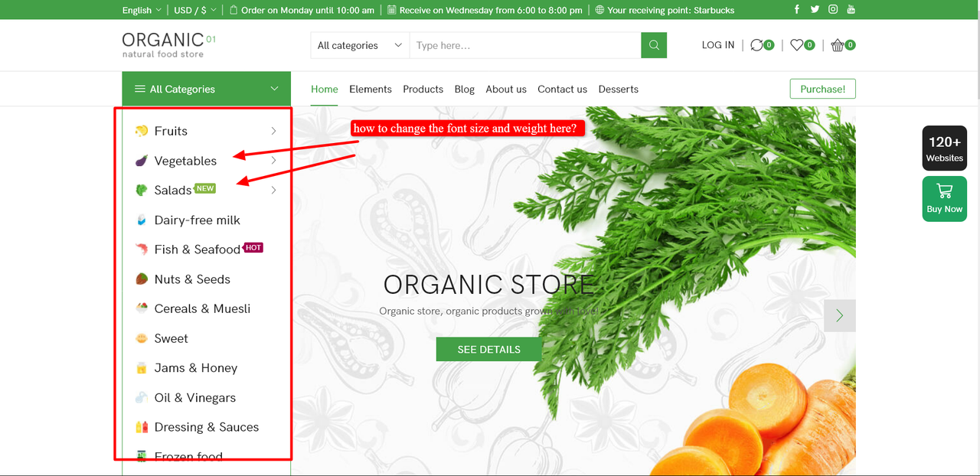Click the Fruits lemon icon
The image size is (980, 476).
141,131
